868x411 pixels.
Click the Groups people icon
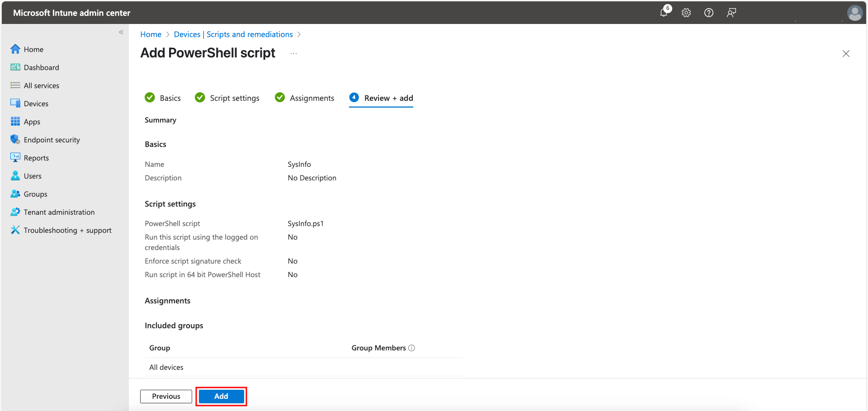click(x=15, y=194)
